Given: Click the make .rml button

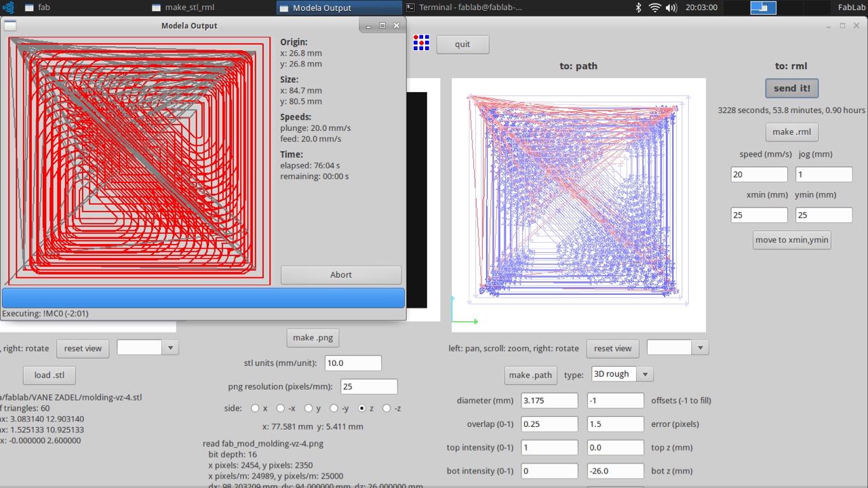Looking at the screenshot, I should [x=791, y=131].
